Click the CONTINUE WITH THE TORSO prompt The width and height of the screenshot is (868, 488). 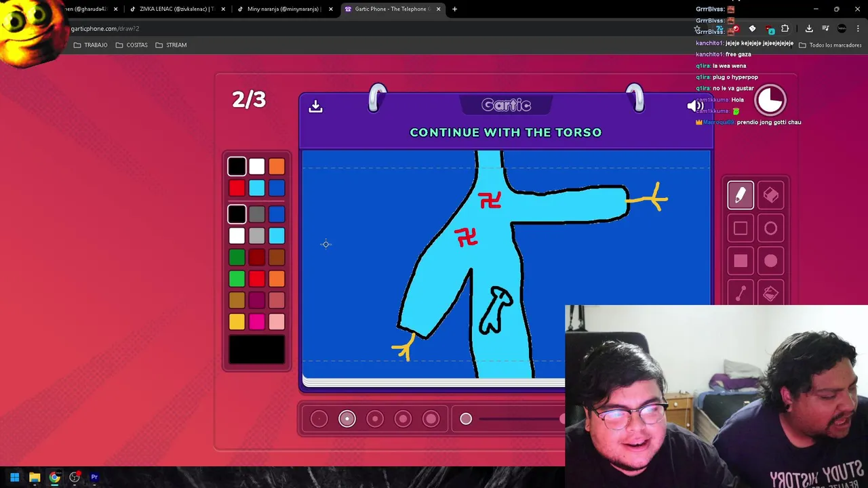(x=506, y=132)
